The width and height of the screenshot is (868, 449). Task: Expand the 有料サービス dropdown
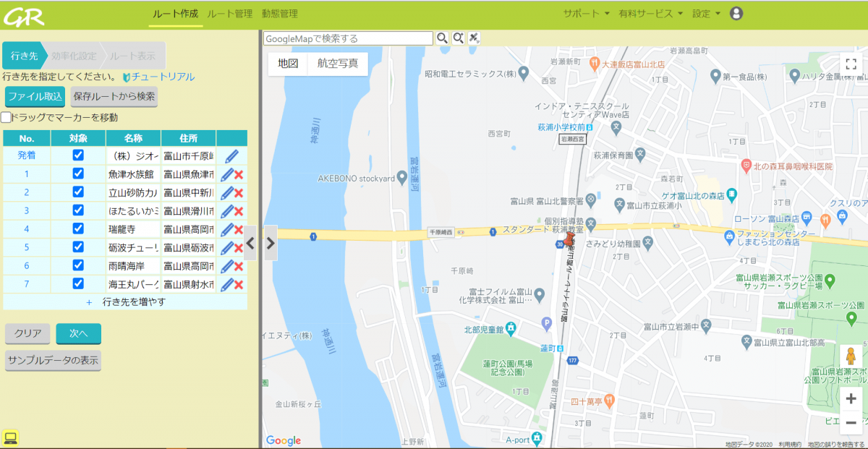click(x=650, y=14)
